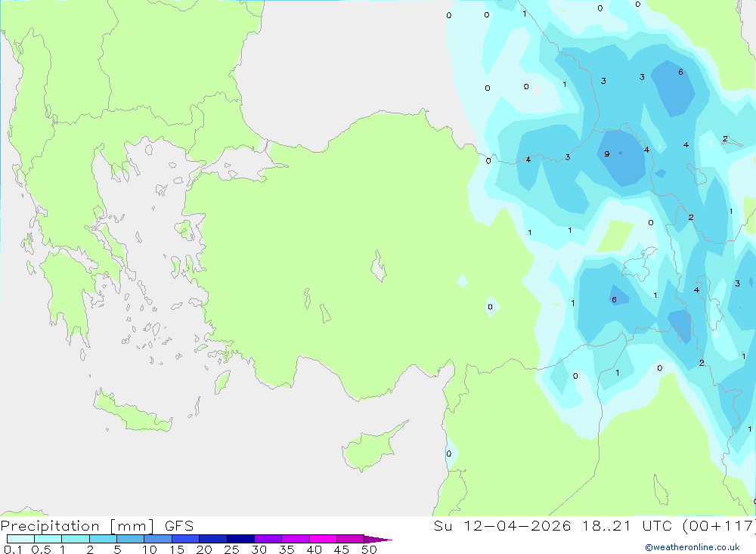Click the '25' legend scale label
Image resolution: width=756 pixels, height=554 pixels.
point(232,549)
